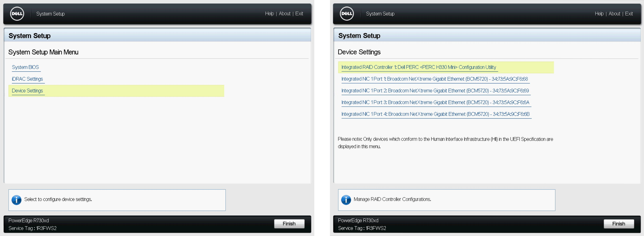Click Help in the left System Setup header
Screen dimensions: 644x236
tap(269, 14)
